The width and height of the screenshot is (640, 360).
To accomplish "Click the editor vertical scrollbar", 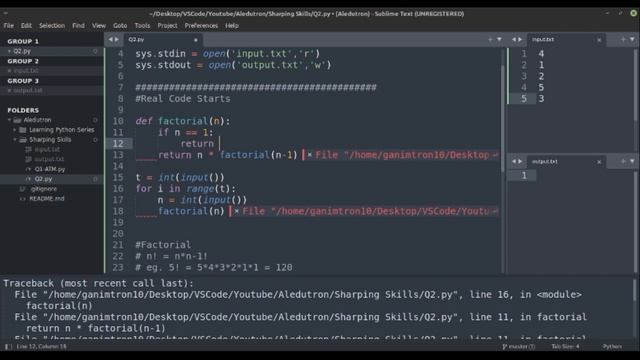I will point(502,118).
